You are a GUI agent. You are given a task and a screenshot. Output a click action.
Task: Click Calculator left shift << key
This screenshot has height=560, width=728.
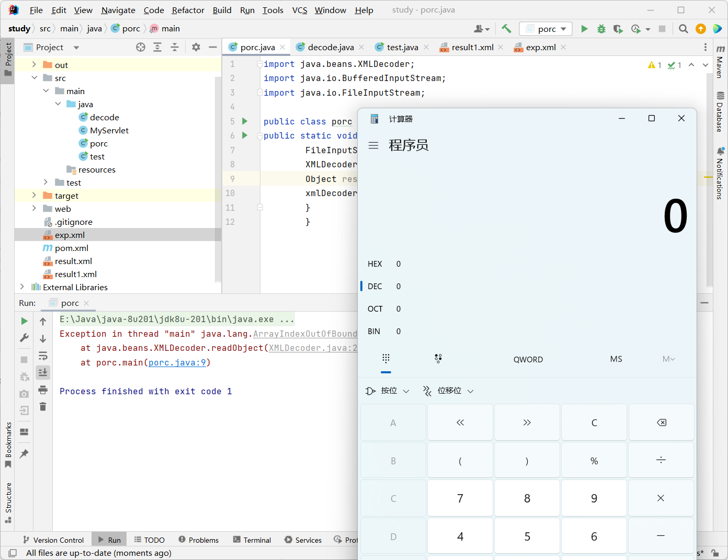[x=460, y=422]
